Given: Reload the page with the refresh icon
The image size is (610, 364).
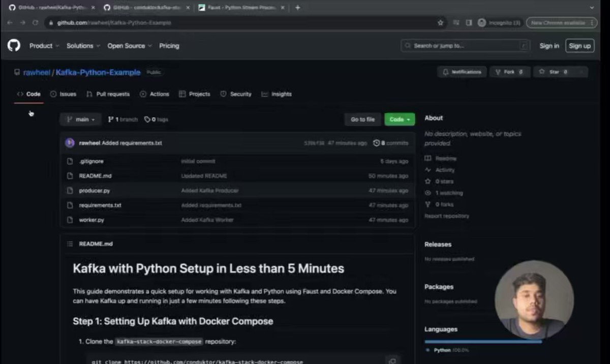Looking at the screenshot, I should pyautogui.click(x=35, y=23).
